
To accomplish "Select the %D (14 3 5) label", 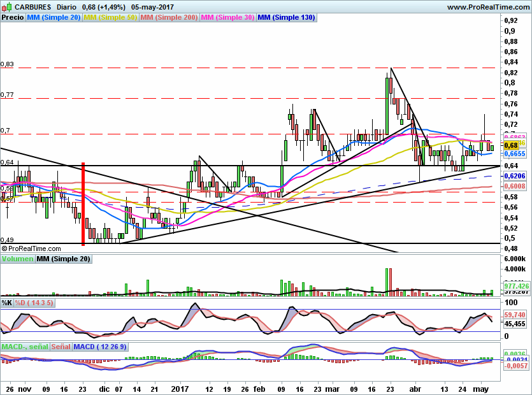I will pos(34,303).
